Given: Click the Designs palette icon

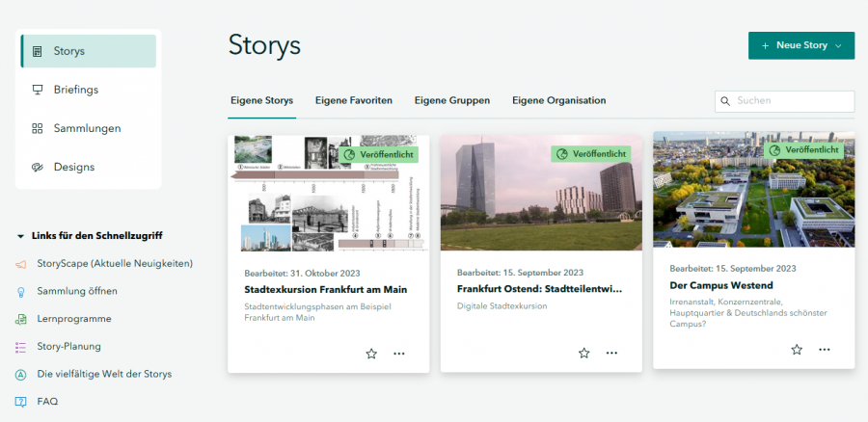Looking at the screenshot, I should pyautogui.click(x=38, y=167).
